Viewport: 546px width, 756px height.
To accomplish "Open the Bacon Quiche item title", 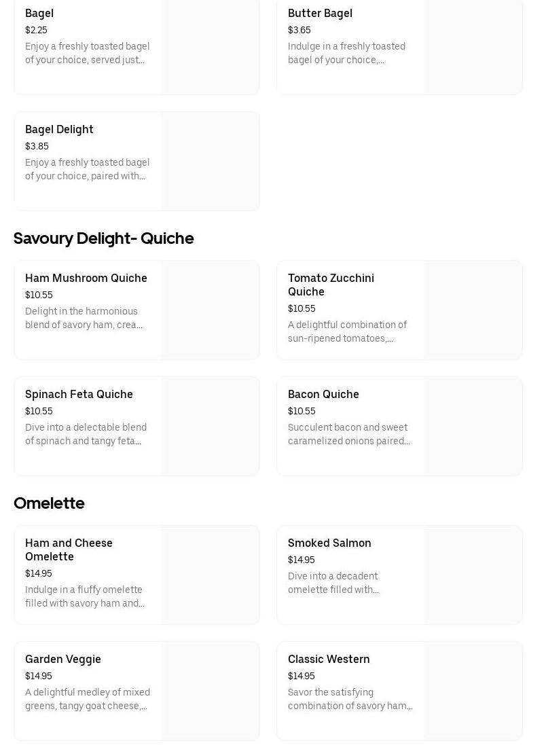I will point(323,394).
